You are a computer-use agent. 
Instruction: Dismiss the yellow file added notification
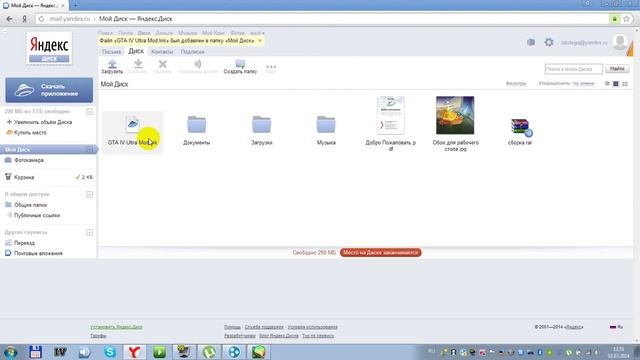point(260,40)
